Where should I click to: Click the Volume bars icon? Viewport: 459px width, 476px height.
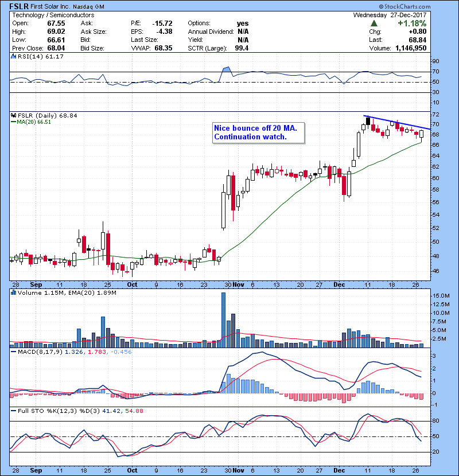[x=13, y=292]
